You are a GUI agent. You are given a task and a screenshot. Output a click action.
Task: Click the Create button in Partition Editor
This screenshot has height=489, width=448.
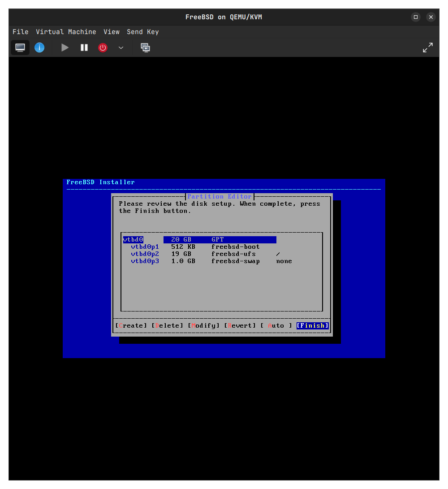click(x=131, y=326)
